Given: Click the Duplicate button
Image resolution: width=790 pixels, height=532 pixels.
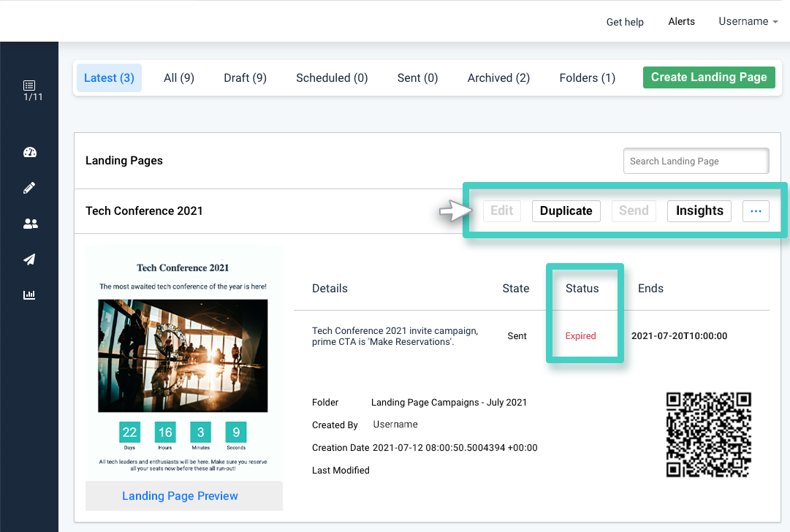Looking at the screenshot, I should pyautogui.click(x=566, y=211).
